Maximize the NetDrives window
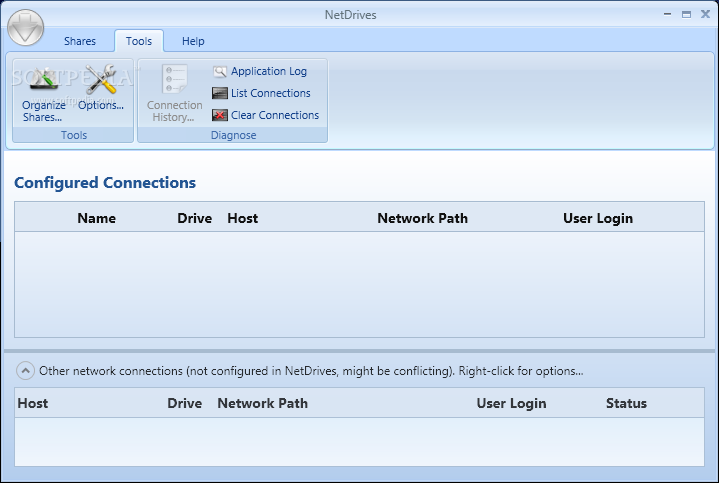The height and width of the screenshot is (483, 719). click(686, 14)
